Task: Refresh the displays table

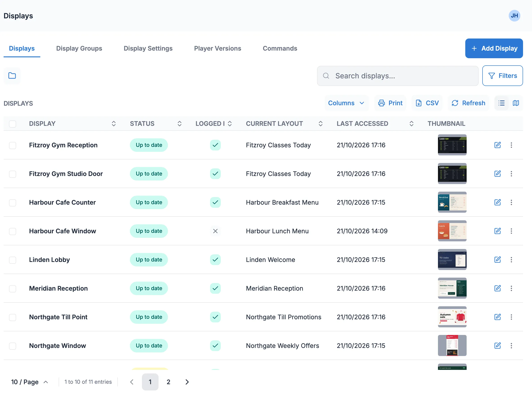Action: click(468, 103)
